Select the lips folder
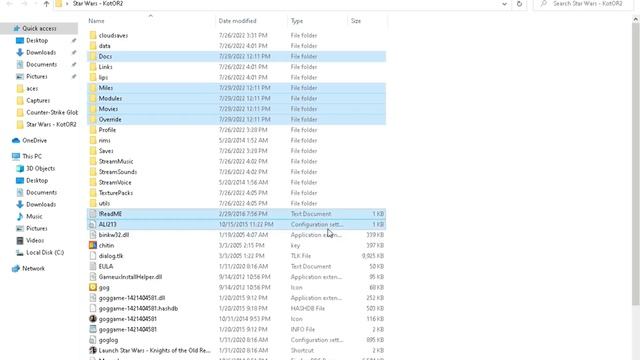The height and width of the screenshot is (360, 640). coord(103,78)
